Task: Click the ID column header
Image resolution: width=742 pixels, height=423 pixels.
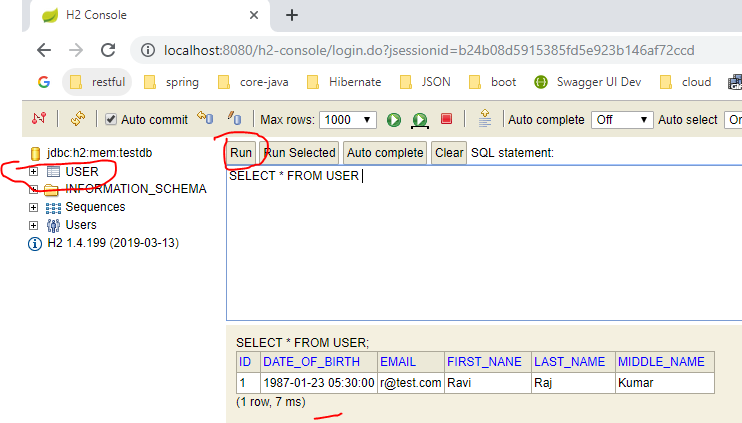Action: (248, 362)
